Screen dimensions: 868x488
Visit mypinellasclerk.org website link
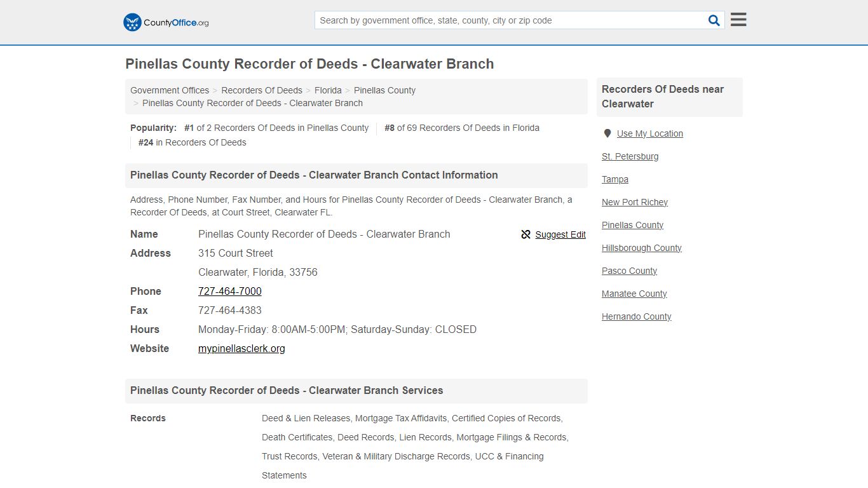pyautogui.click(x=241, y=348)
